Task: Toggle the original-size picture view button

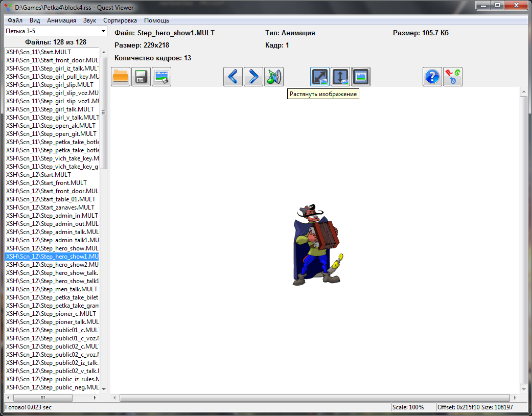Action: pyautogui.click(x=361, y=77)
